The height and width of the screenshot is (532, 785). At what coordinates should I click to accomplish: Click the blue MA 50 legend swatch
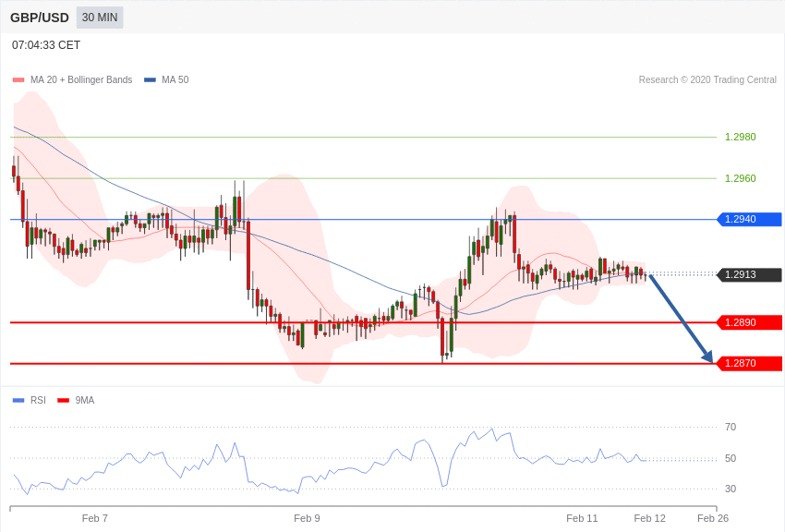point(150,80)
